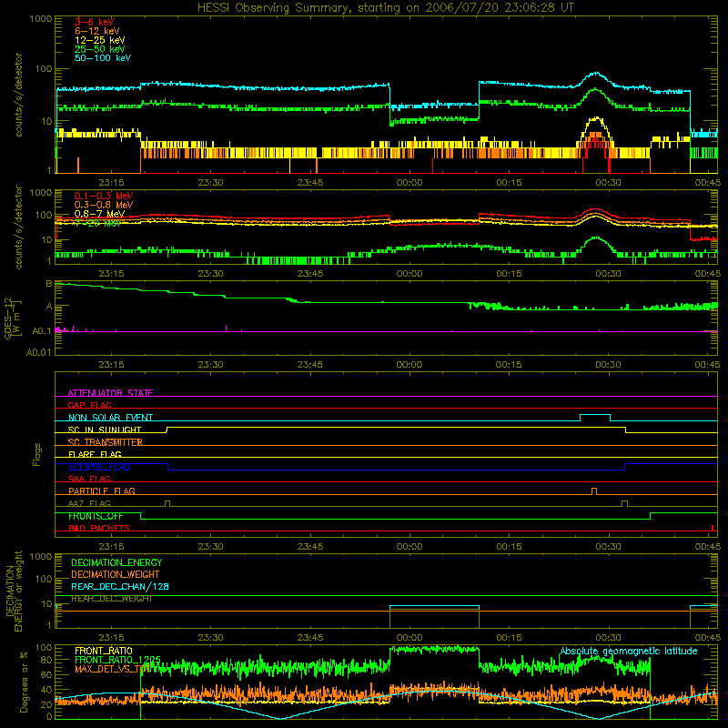
Task: Select the GAP_FLAG label
Action: [x=89, y=405]
